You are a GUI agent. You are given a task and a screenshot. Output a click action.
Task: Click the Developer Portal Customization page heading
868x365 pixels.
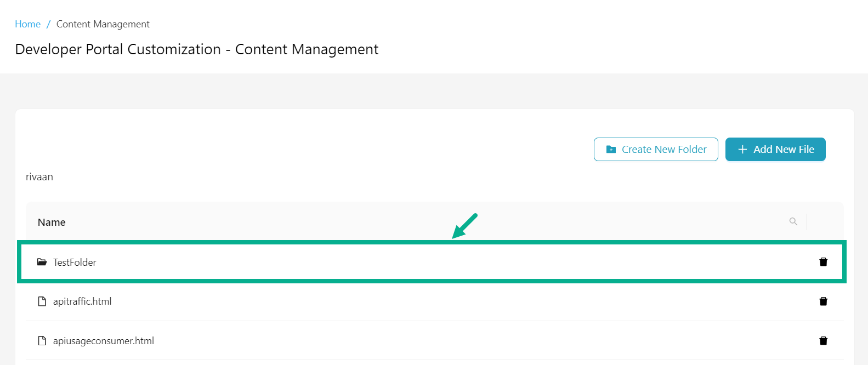pos(196,49)
